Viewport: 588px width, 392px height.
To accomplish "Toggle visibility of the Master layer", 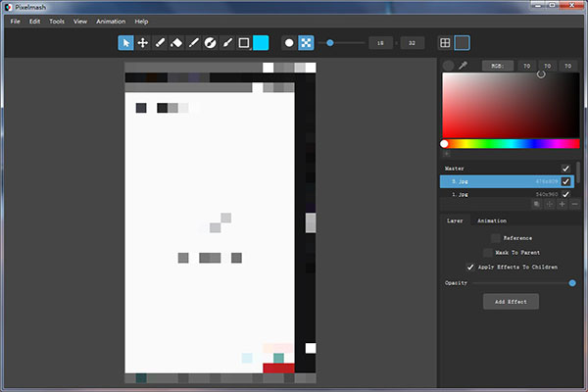I will coord(565,169).
